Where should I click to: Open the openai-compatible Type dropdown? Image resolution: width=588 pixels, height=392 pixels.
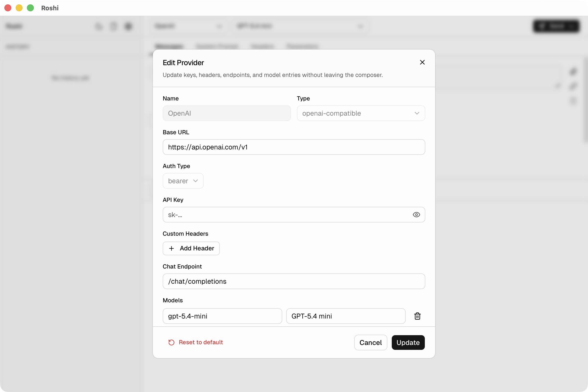point(361,113)
